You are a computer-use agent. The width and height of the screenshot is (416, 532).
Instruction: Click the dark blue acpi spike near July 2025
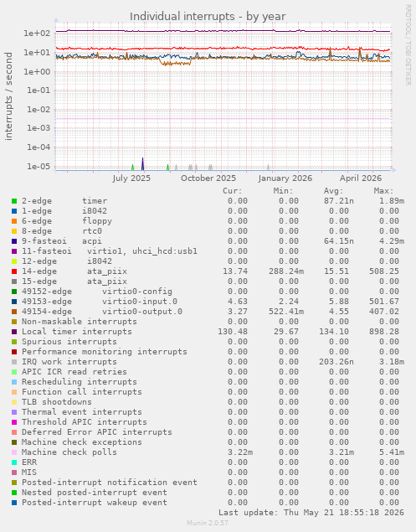point(143,164)
